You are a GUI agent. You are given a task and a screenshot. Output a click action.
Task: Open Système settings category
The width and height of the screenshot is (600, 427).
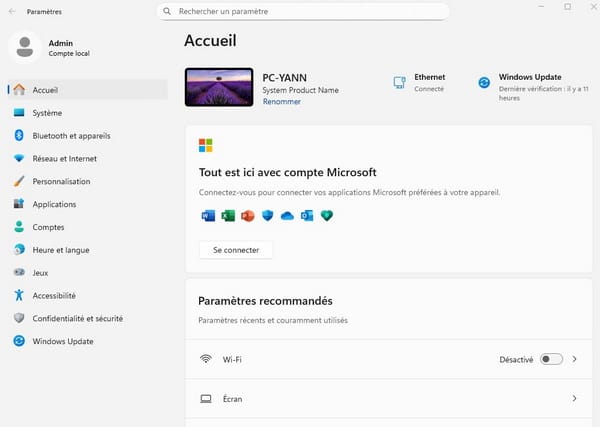coord(88,112)
